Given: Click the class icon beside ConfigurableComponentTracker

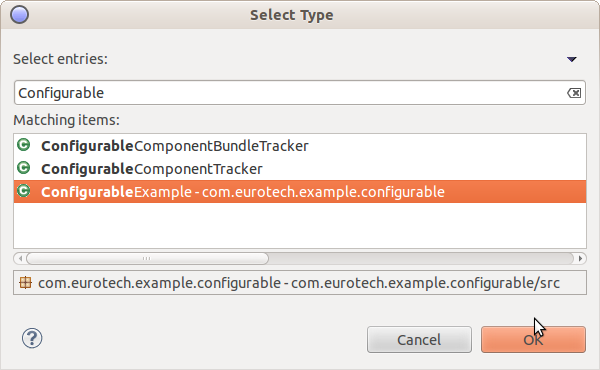Looking at the screenshot, I should point(24,168).
